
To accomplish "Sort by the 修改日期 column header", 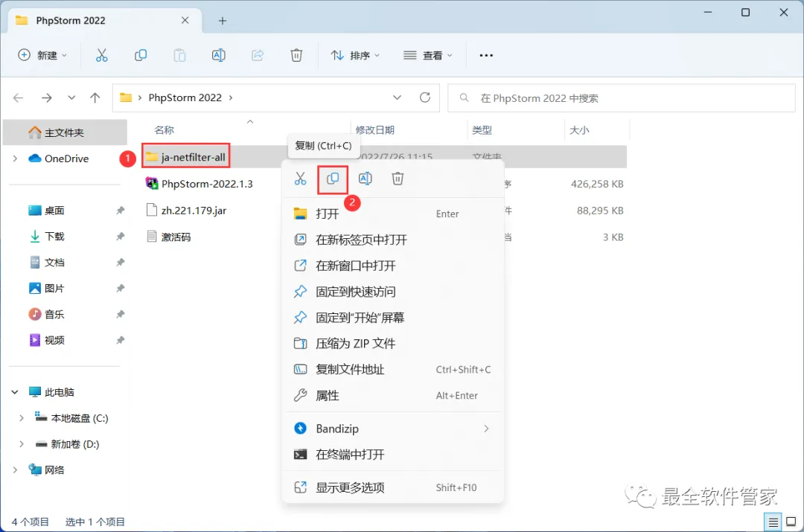I will [374, 130].
